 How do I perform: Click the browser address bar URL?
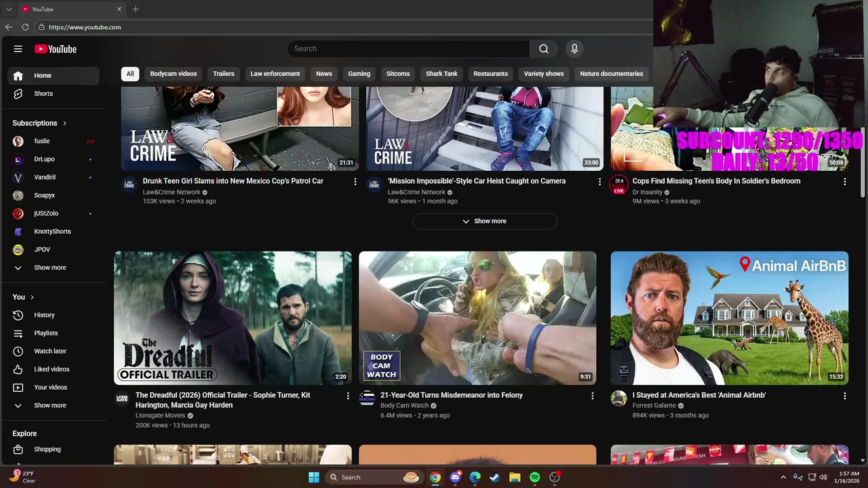[85, 27]
